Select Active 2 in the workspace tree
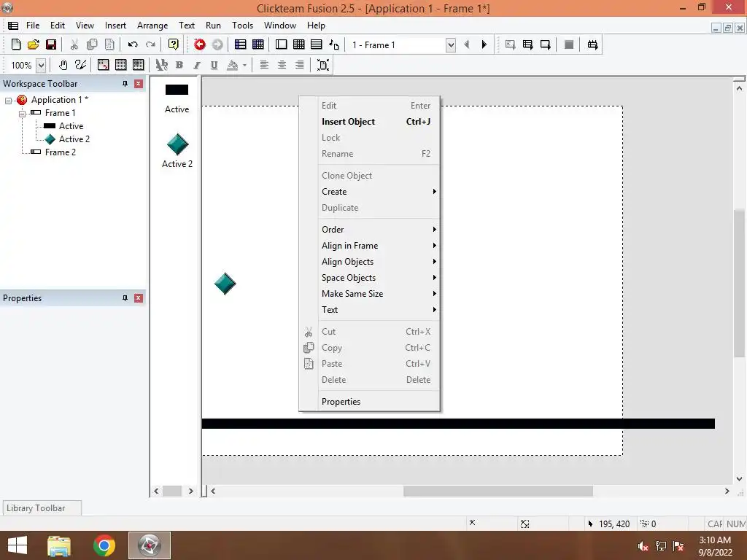747x560 pixels. coord(74,139)
